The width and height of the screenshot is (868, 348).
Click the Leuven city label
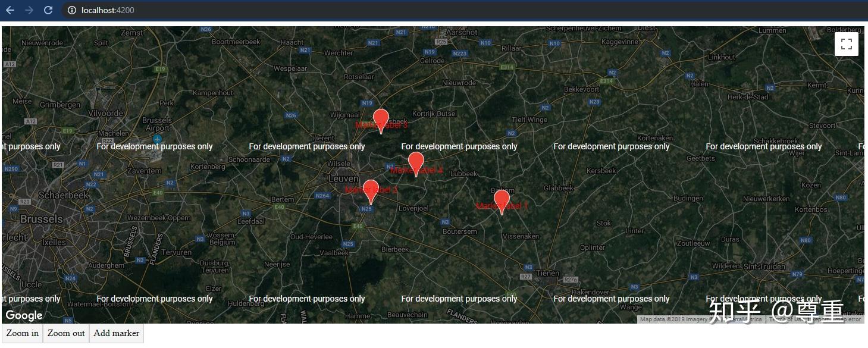point(343,178)
